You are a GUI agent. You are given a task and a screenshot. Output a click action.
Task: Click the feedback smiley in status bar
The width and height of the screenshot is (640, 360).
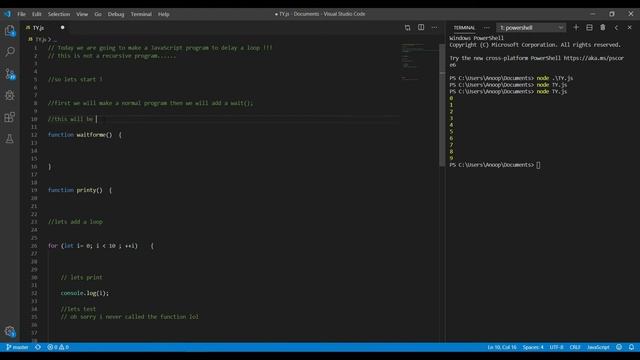click(x=619, y=347)
